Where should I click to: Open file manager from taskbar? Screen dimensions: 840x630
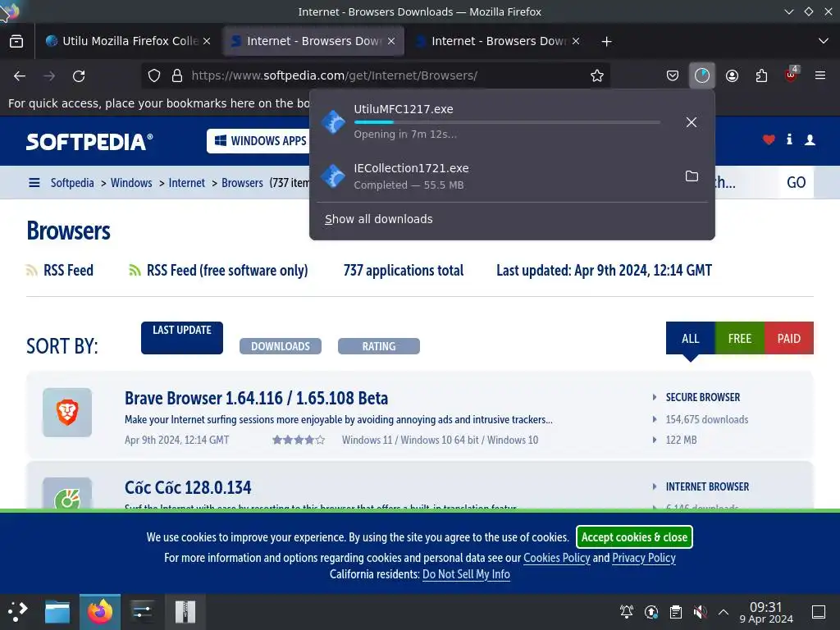coord(57,612)
